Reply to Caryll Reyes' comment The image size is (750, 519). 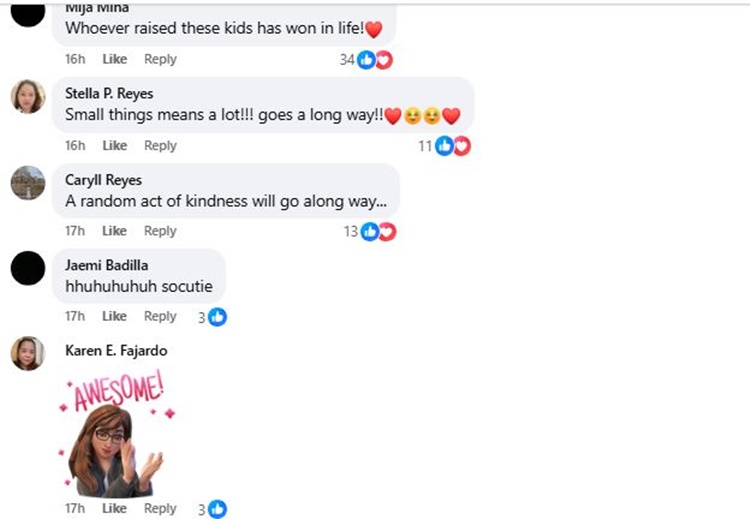160,231
